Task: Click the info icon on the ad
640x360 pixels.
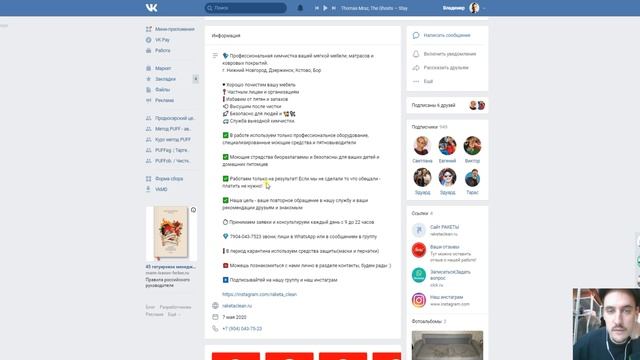Action: click(193, 210)
